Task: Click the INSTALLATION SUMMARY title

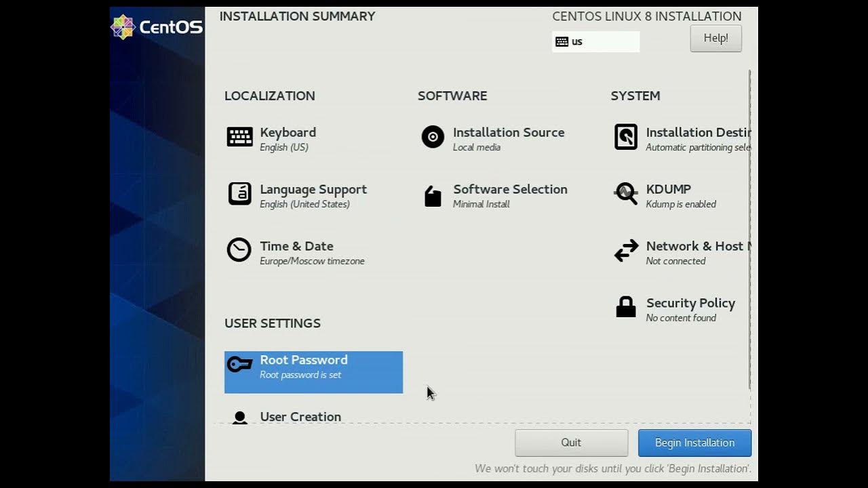Action: (297, 16)
